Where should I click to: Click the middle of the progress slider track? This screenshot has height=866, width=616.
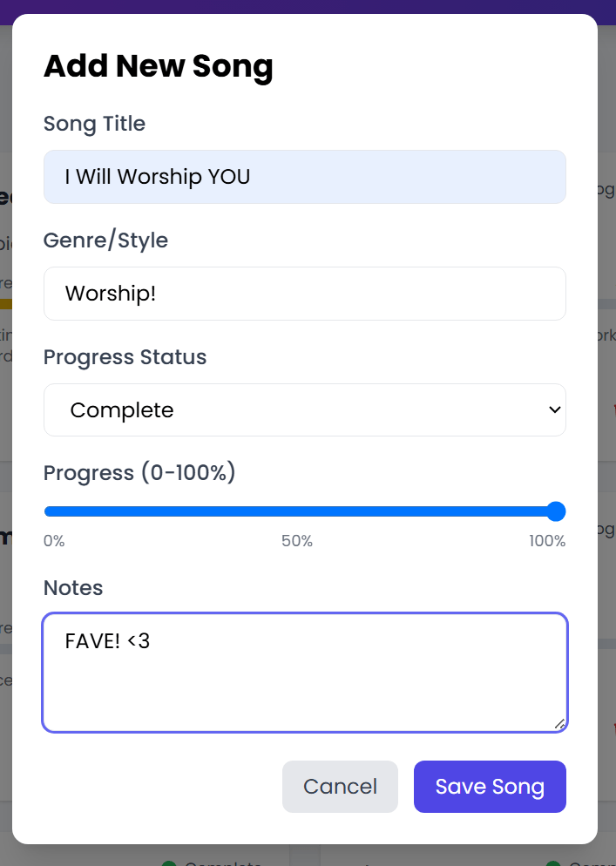click(305, 511)
